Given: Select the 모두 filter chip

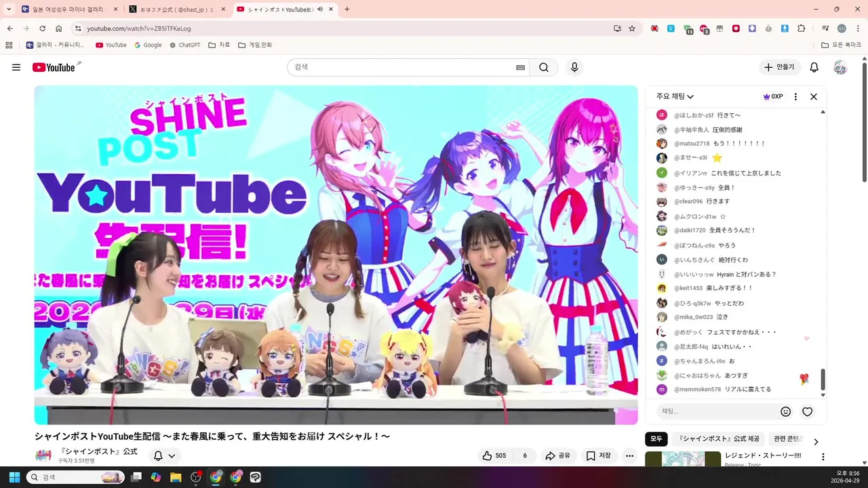Looking at the screenshot, I should tap(656, 439).
